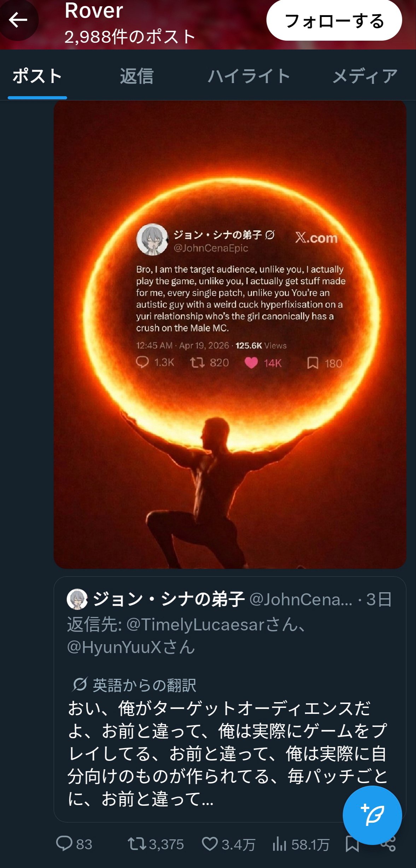Open the fiery ring meme image
Screen dimensions: 416x868
[230, 334]
